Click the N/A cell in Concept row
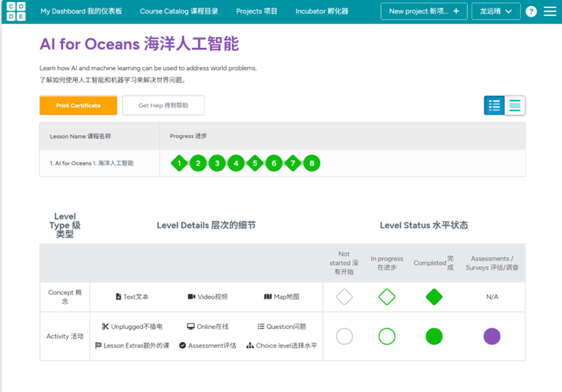 (492, 297)
